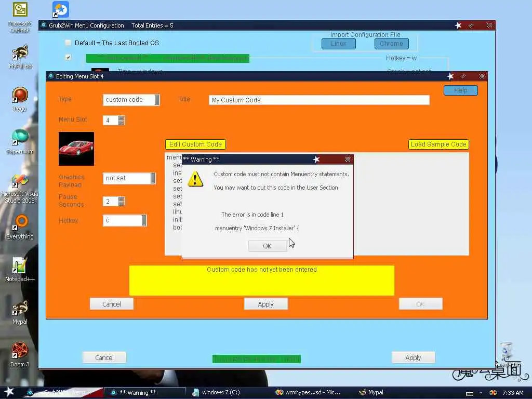Launch the MyPal 68 desktop shortcut
The image size is (532, 399).
tap(20, 57)
